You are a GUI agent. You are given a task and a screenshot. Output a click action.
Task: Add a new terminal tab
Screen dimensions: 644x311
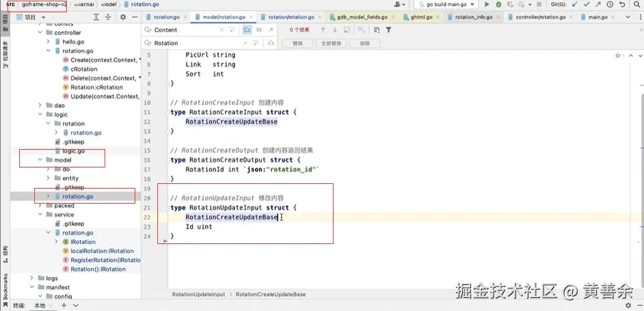click(64, 306)
